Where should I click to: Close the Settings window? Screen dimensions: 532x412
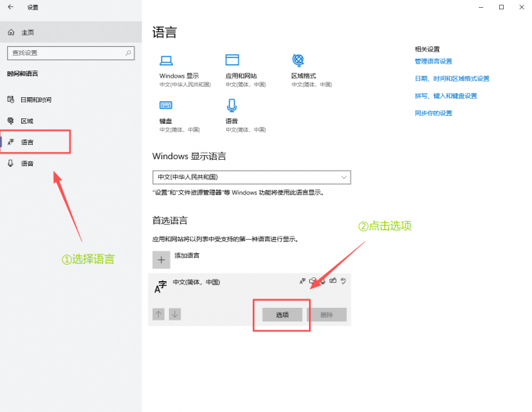(x=522, y=7)
